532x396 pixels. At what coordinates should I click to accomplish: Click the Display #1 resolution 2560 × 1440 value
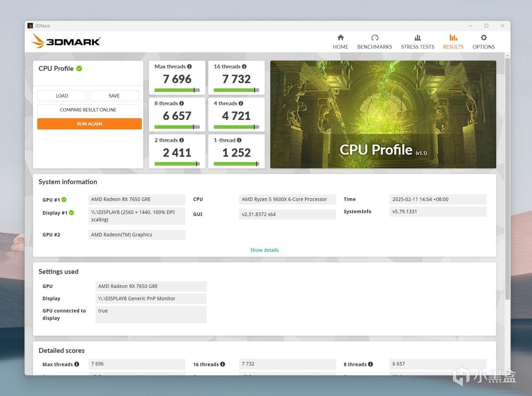(137, 216)
